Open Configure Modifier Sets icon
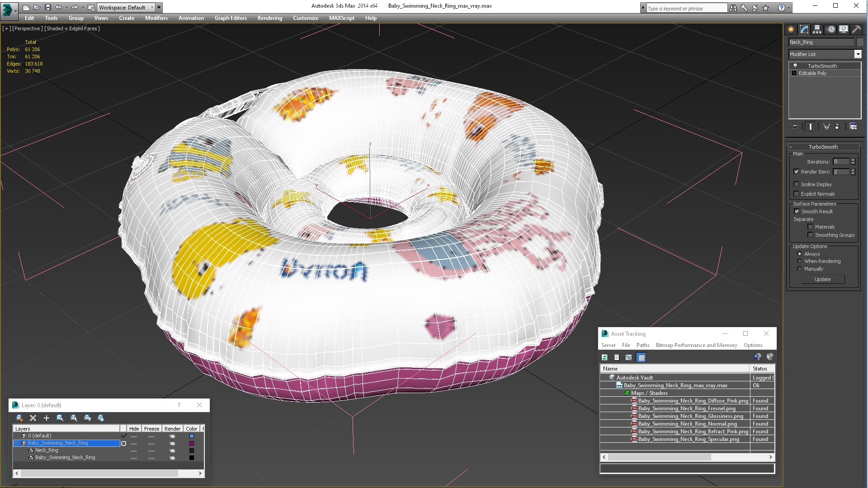This screenshot has width=868, height=488. pyautogui.click(x=853, y=127)
